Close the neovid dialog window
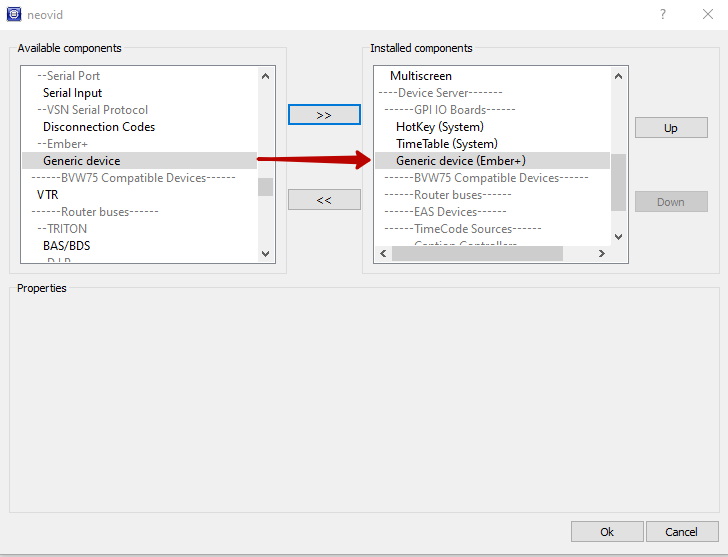The height and width of the screenshot is (557, 728). [x=708, y=14]
